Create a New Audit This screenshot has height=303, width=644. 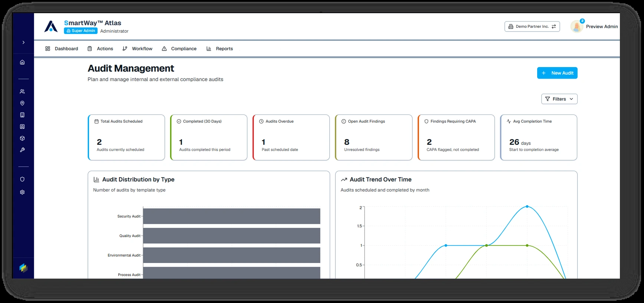tap(557, 73)
